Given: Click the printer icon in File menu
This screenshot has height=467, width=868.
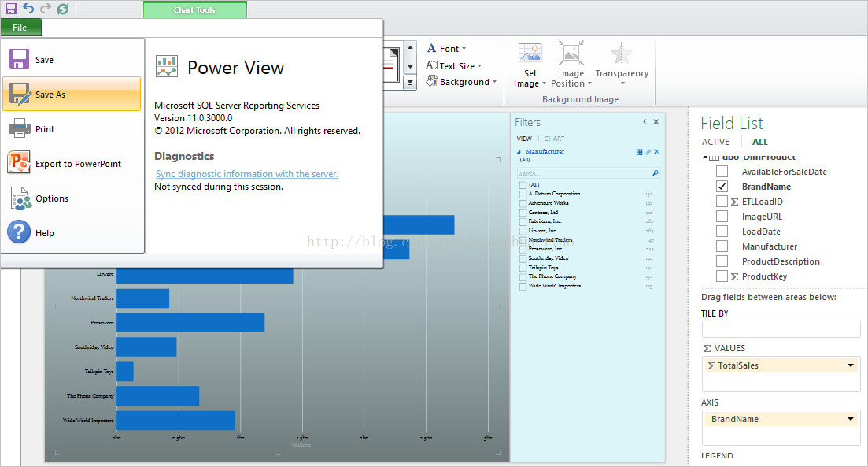Looking at the screenshot, I should pos(20,128).
